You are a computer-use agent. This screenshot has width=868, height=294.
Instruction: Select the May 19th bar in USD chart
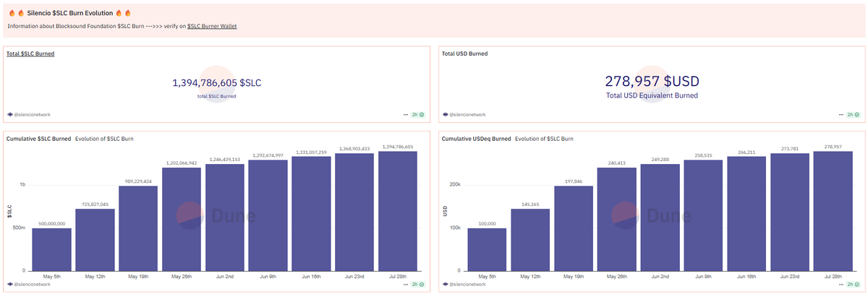574,228
